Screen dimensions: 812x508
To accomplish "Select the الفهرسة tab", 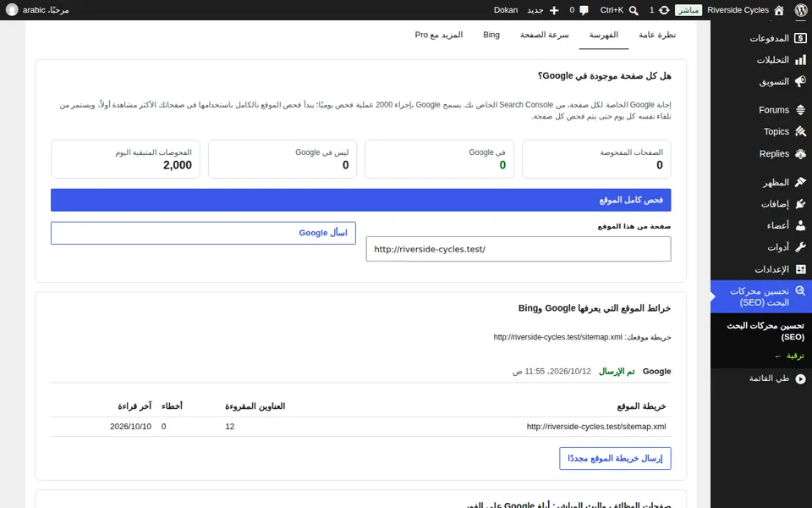I will tap(604, 35).
